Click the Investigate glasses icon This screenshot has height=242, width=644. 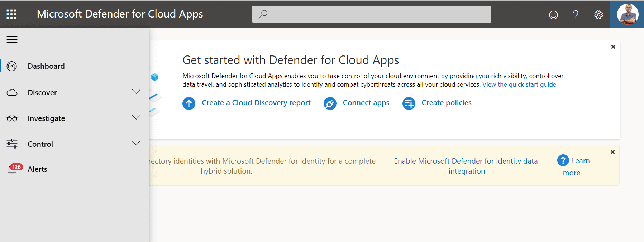(x=12, y=118)
